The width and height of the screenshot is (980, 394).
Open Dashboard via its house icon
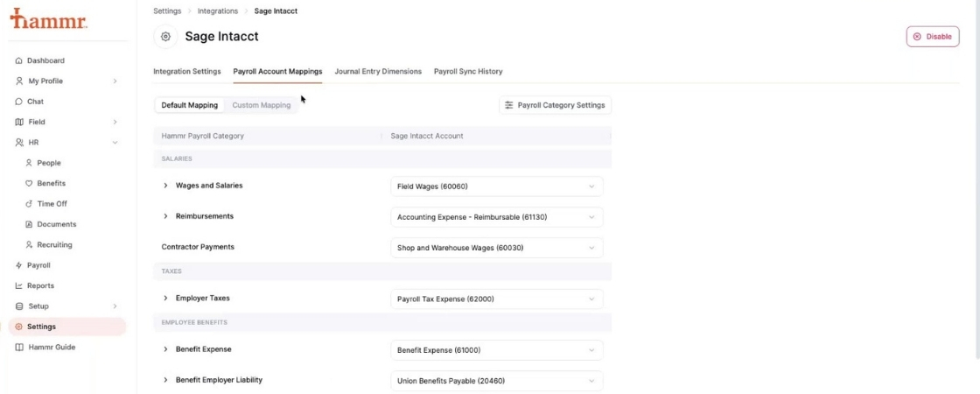click(x=18, y=60)
